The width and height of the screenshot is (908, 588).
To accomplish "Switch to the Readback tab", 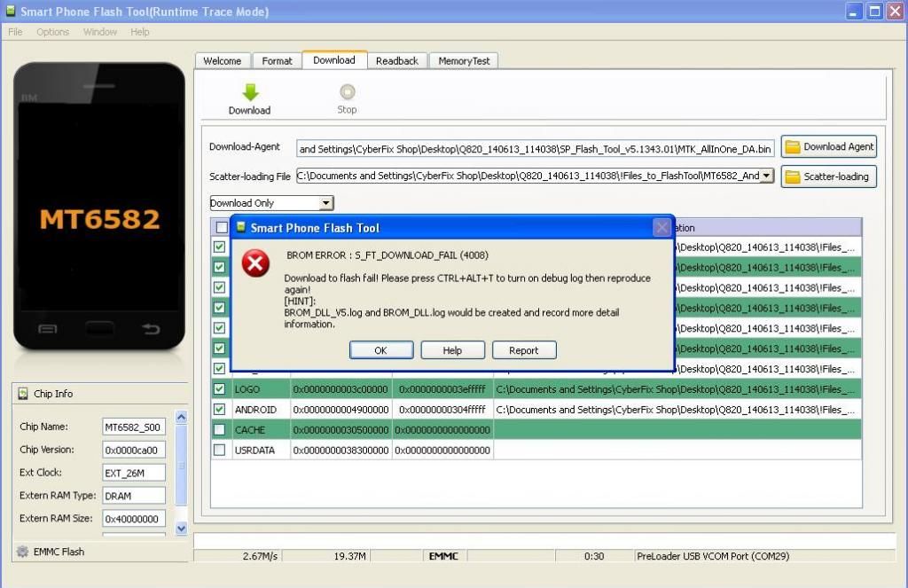I will [x=396, y=61].
